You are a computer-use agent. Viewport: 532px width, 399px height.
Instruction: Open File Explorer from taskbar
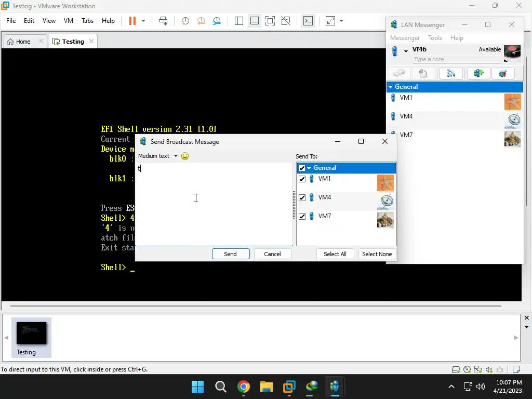[x=267, y=387]
